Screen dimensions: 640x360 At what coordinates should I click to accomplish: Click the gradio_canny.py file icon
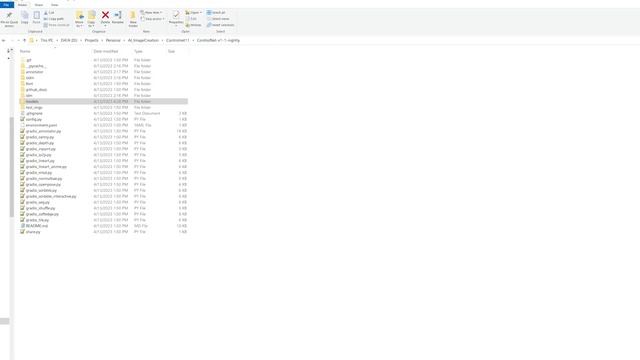(x=22, y=137)
